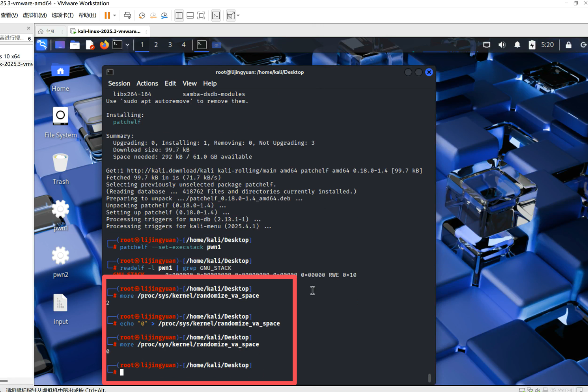Switch to workspace 3

(170, 45)
